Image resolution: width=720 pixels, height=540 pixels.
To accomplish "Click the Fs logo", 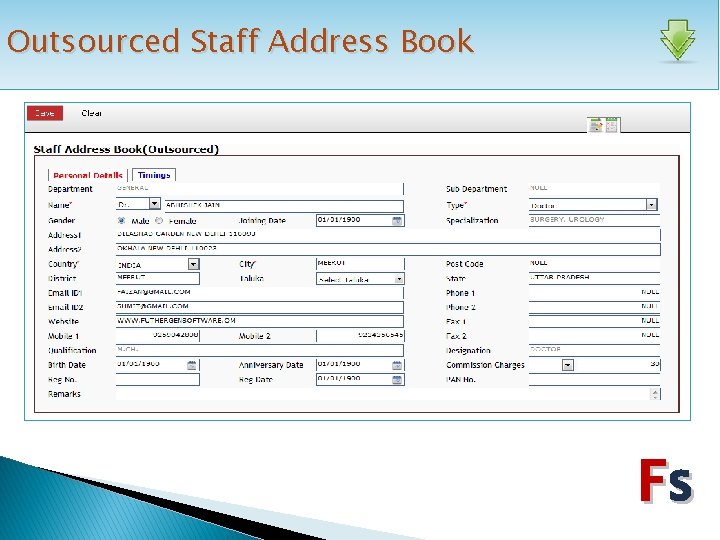I will [666, 480].
